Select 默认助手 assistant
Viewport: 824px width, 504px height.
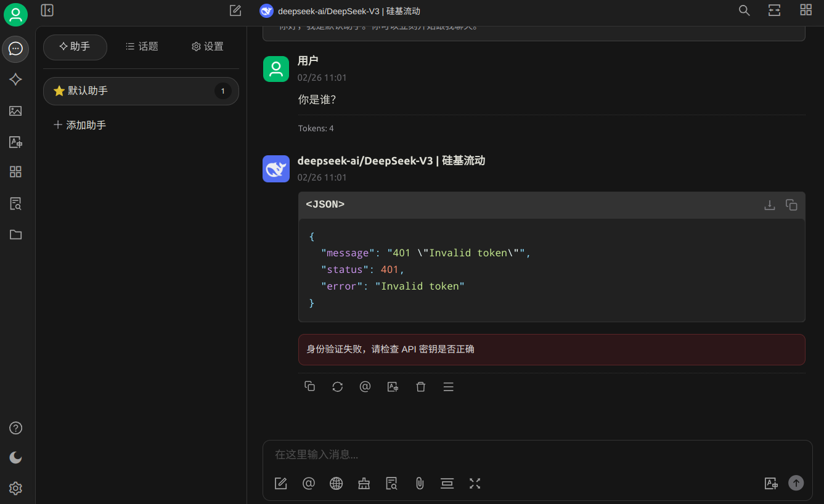141,91
